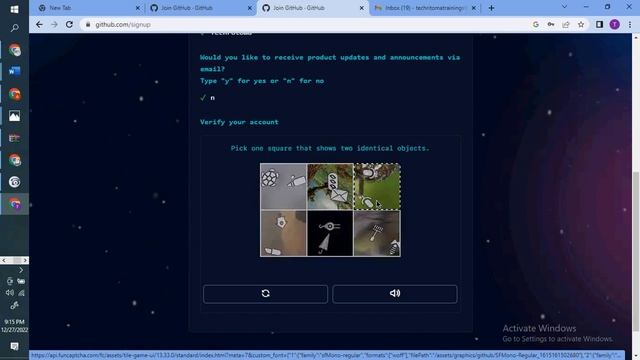This screenshot has width=640, height=360.
Task: Click 'Pick one square' captcha instruction text
Action: tap(330, 148)
